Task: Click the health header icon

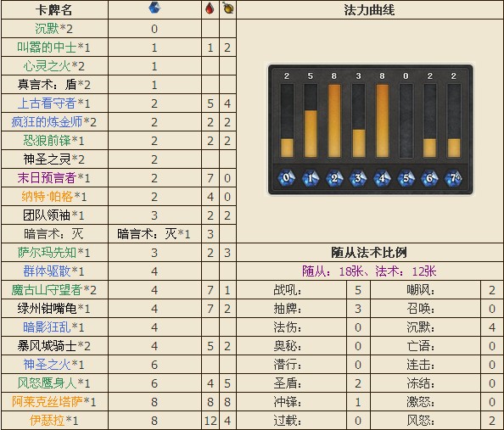Action: (228, 8)
